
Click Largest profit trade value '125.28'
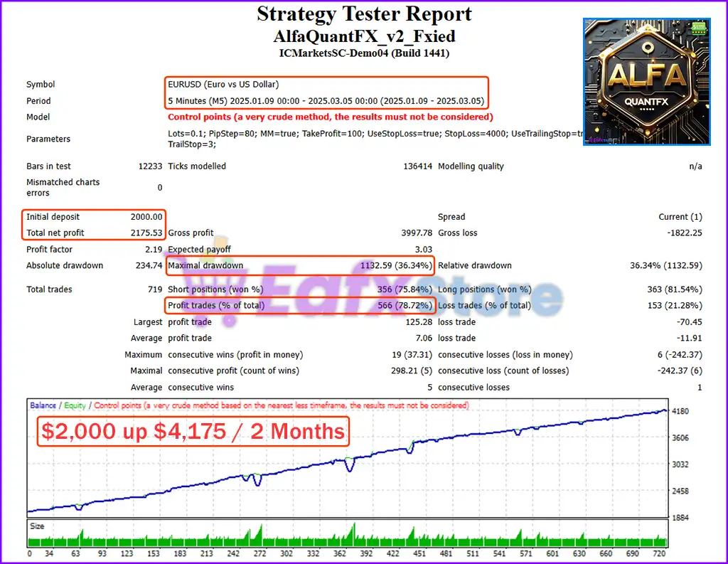point(419,322)
